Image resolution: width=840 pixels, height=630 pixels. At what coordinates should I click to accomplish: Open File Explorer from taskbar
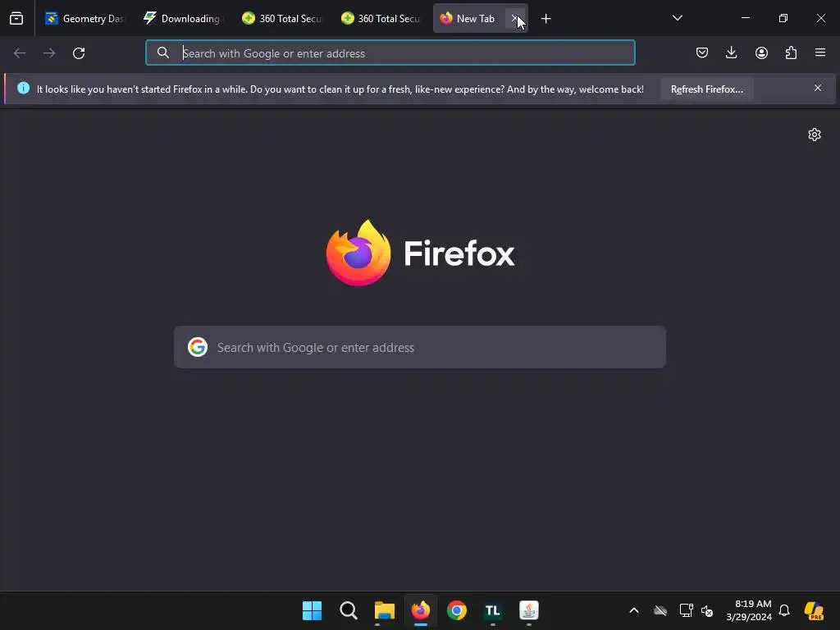click(385, 610)
